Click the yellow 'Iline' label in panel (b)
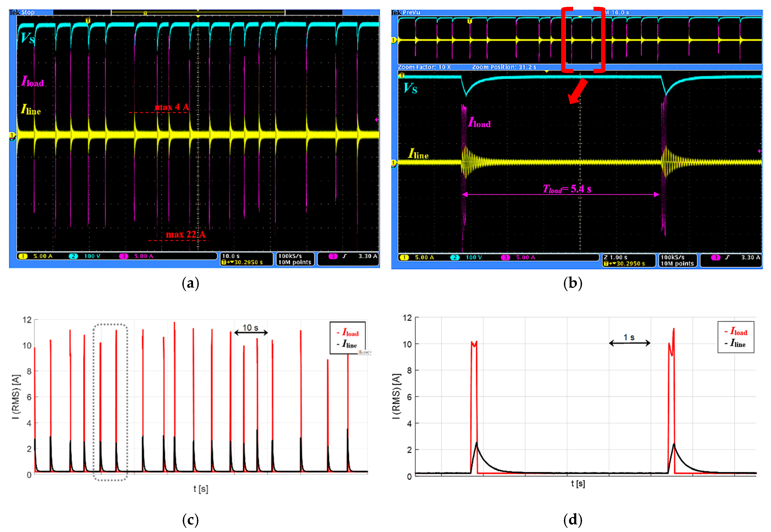Screen dimensions: 771x532 [x=419, y=154]
